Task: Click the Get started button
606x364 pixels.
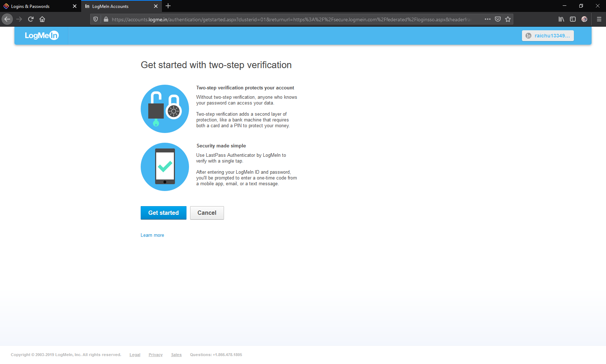Action: pos(163,213)
